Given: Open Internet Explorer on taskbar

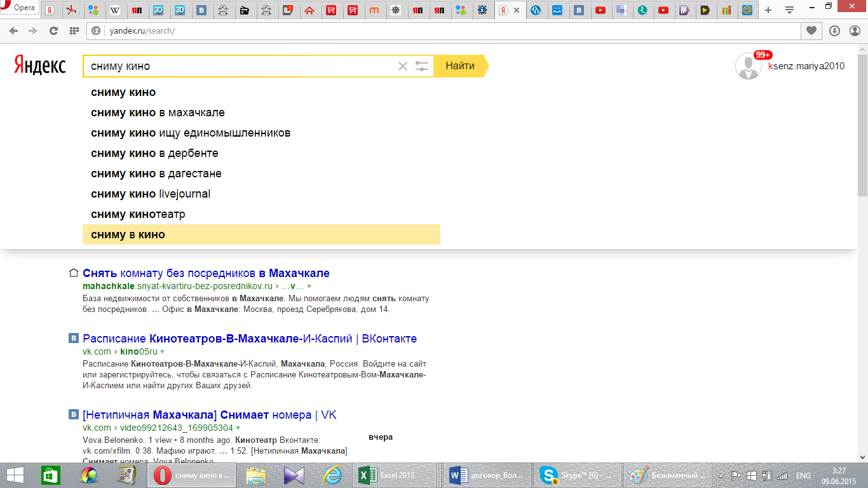Looking at the screenshot, I should 332,475.
